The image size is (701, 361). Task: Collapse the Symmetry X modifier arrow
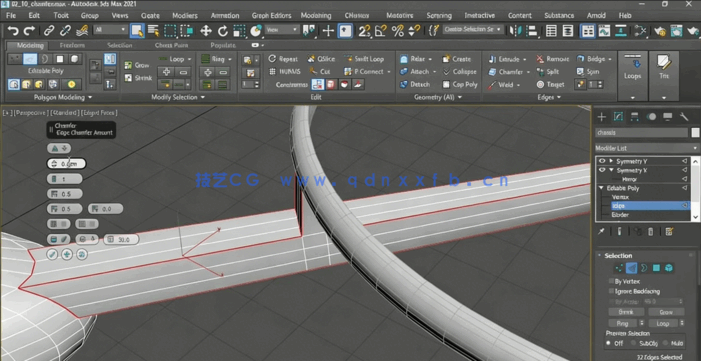(x=611, y=170)
